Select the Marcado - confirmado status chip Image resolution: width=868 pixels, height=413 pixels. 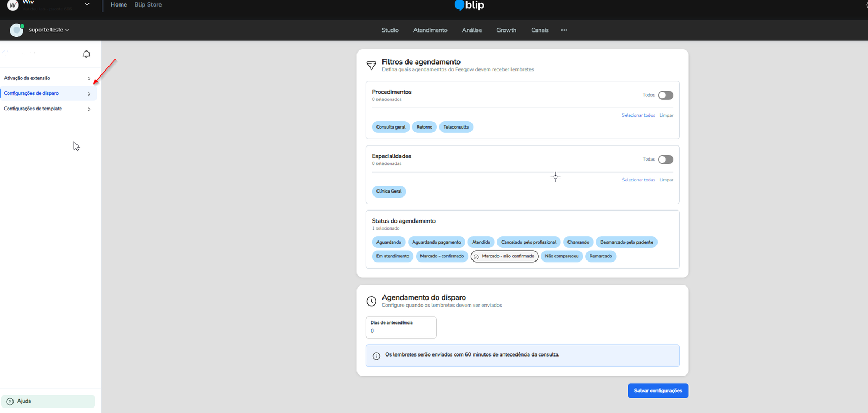click(442, 256)
